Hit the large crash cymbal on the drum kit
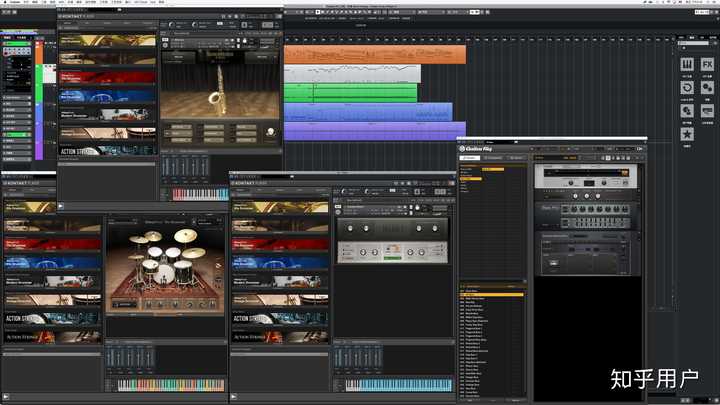Viewport: 720px width, 405px height. coord(186,236)
